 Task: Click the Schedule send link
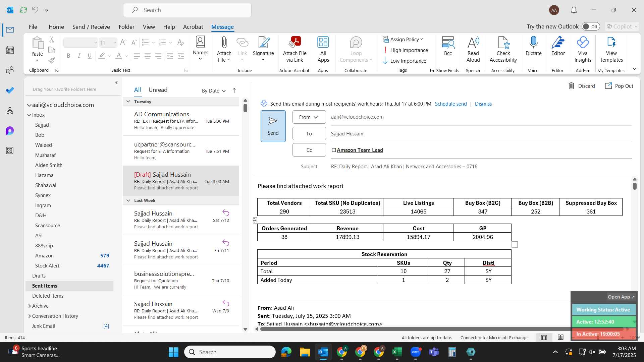450,104
